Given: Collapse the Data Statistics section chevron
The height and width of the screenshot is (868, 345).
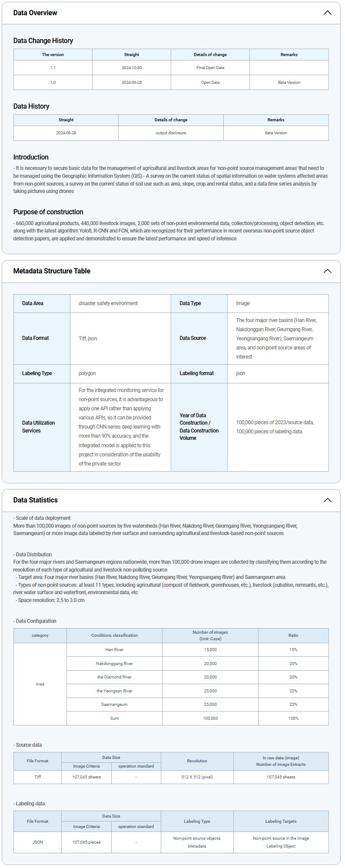Looking at the screenshot, I should pyautogui.click(x=328, y=500).
